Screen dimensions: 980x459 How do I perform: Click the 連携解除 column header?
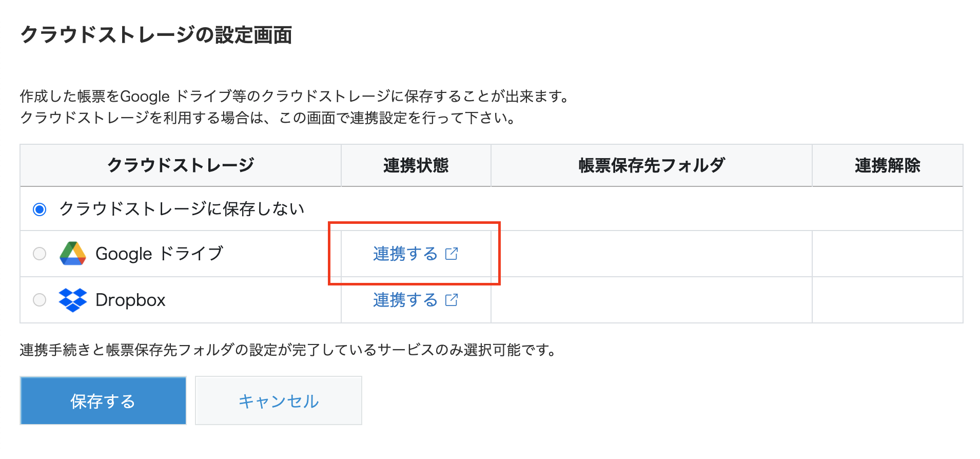coord(887,165)
